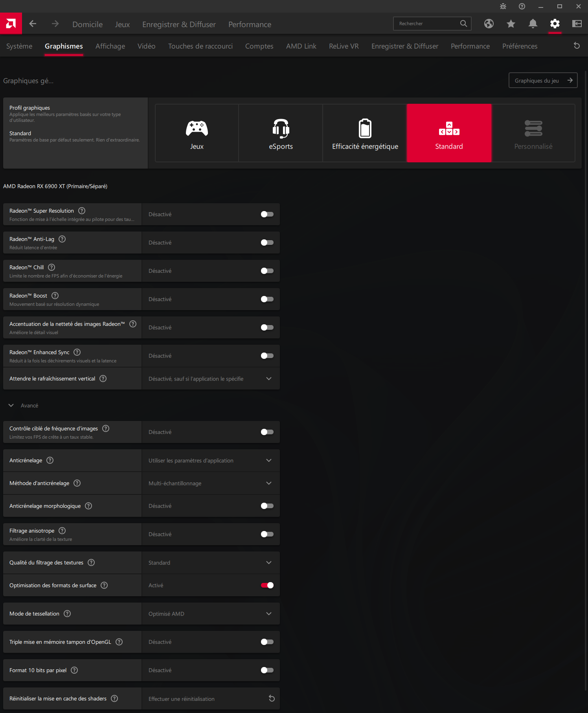Open favorites star icon
Screen dimensions: 588x713
point(511,24)
